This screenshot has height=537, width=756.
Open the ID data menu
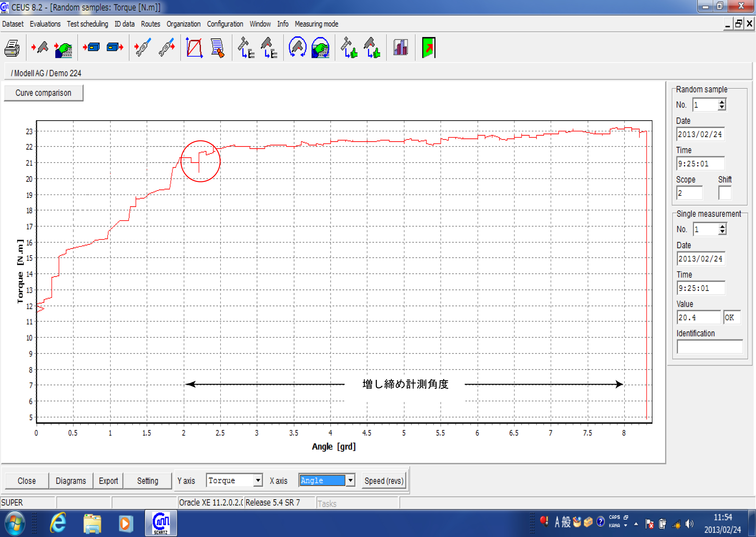tap(124, 24)
